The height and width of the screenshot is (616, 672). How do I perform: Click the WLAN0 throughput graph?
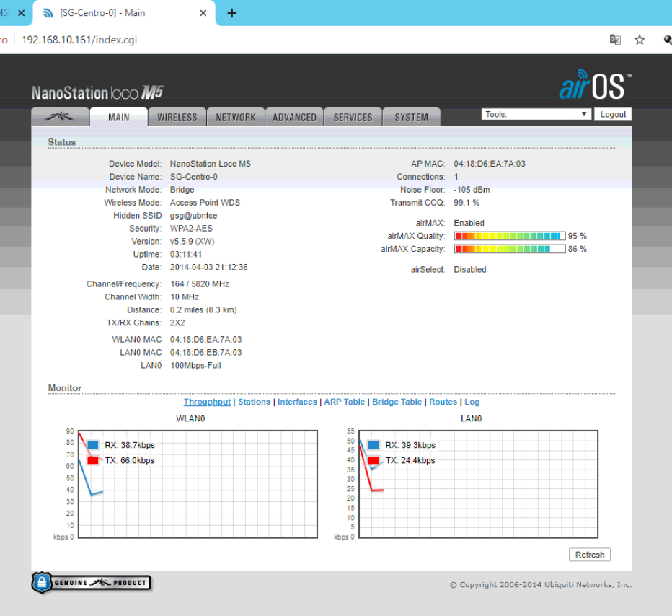point(198,484)
